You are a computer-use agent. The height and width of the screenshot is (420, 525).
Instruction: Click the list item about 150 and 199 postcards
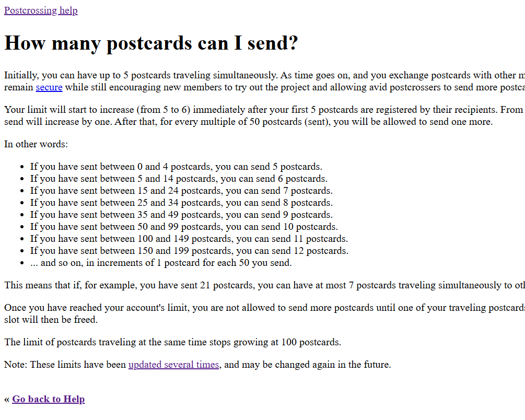tap(189, 251)
